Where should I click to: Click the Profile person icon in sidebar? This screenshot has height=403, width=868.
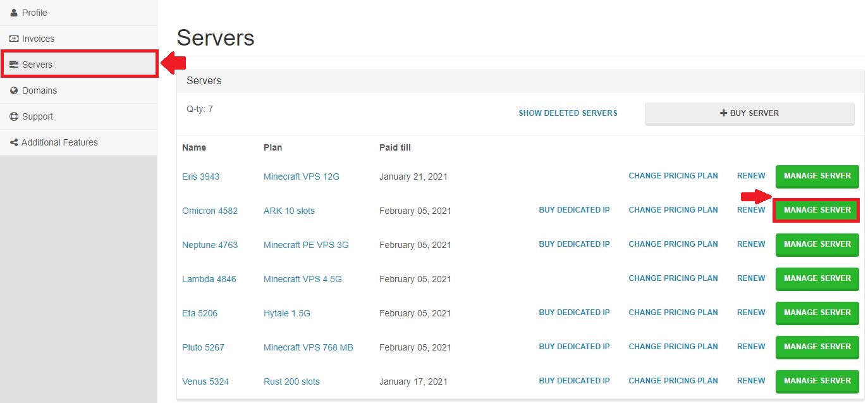click(13, 13)
